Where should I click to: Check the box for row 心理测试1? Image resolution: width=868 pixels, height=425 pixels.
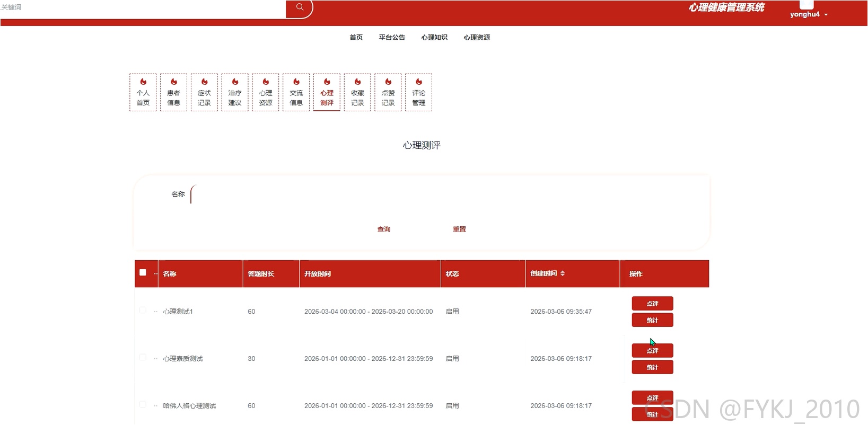[x=143, y=311]
